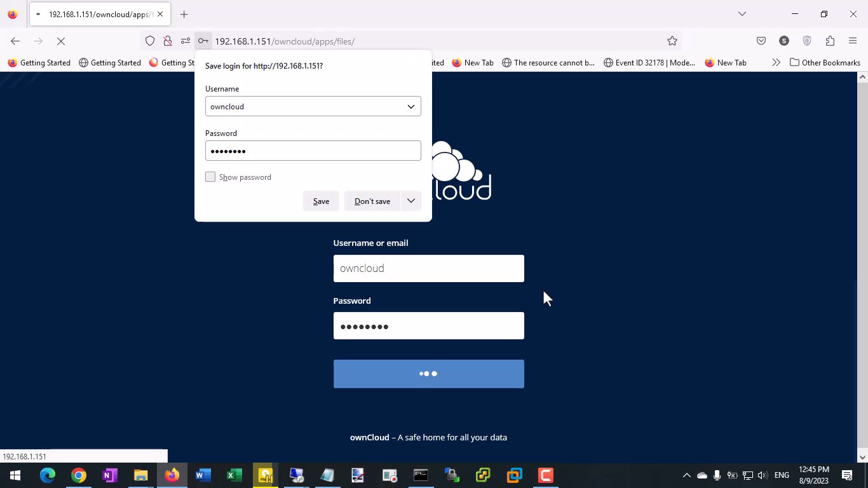
Task: Expand the Don't save options arrow
Action: coord(411,201)
